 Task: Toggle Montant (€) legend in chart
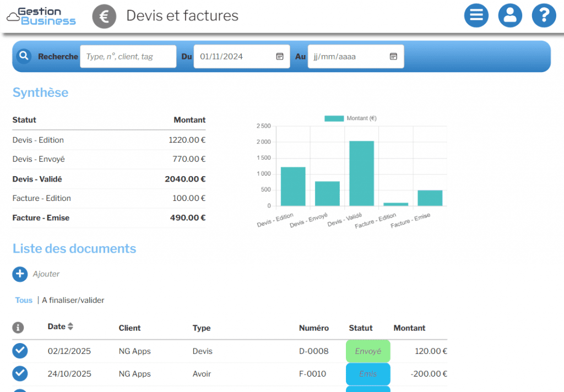pos(350,118)
